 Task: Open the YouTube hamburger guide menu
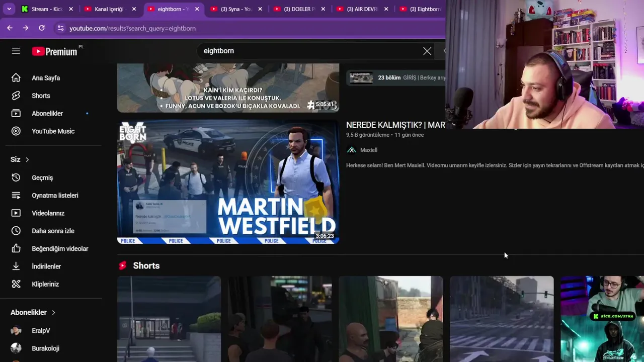(x=16, y=51)
